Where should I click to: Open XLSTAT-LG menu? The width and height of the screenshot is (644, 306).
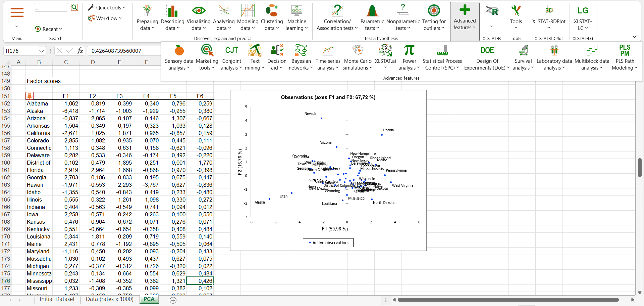583,18
